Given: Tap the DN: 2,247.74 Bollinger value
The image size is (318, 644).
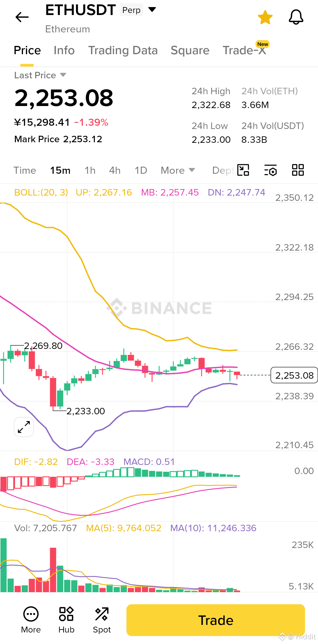Looking at the screenshot, I should point(237,192).
